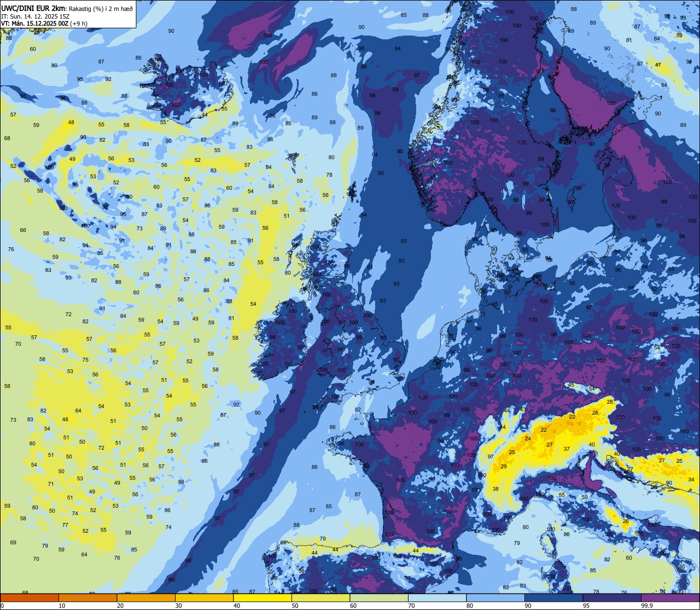The height and width of the screenshot is (610, 700).
Task: Click the 'IT: Sun. 14. 12. 2025 15Z' line
Action: (36, 16)
